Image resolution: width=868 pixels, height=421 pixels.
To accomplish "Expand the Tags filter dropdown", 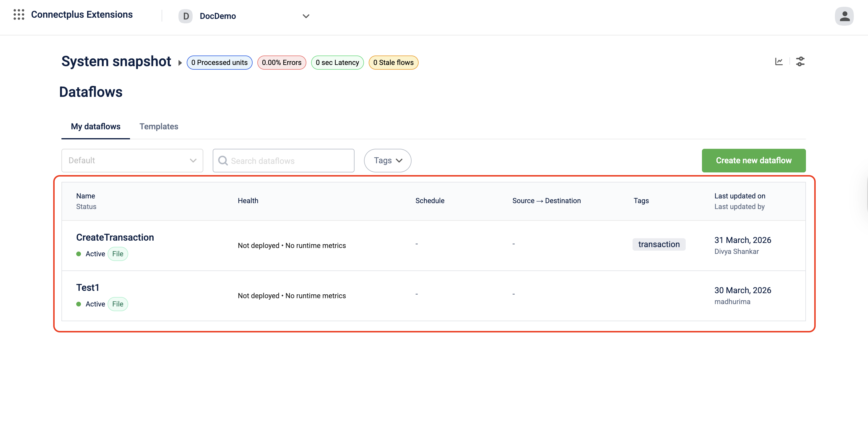I will coord(388,161).
